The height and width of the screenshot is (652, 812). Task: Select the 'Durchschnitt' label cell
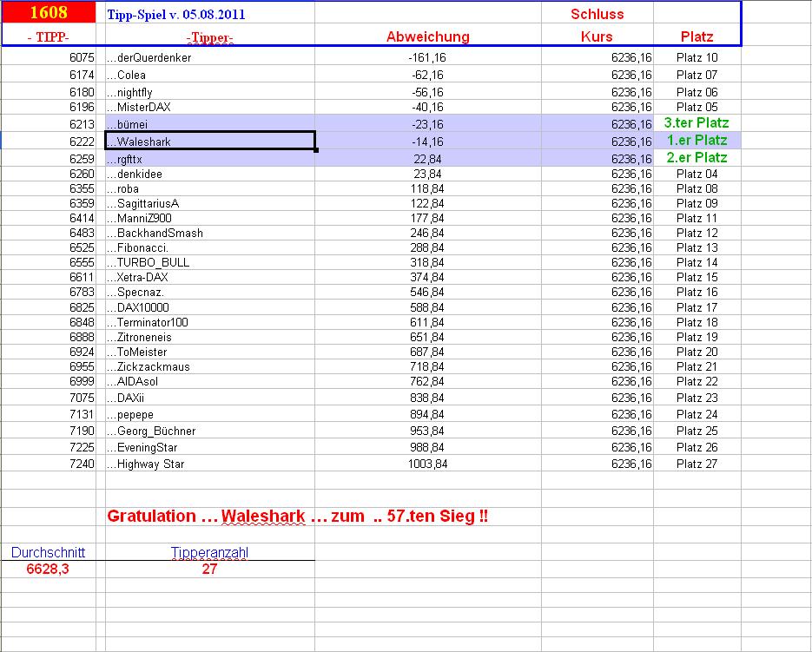coord(48,552)
